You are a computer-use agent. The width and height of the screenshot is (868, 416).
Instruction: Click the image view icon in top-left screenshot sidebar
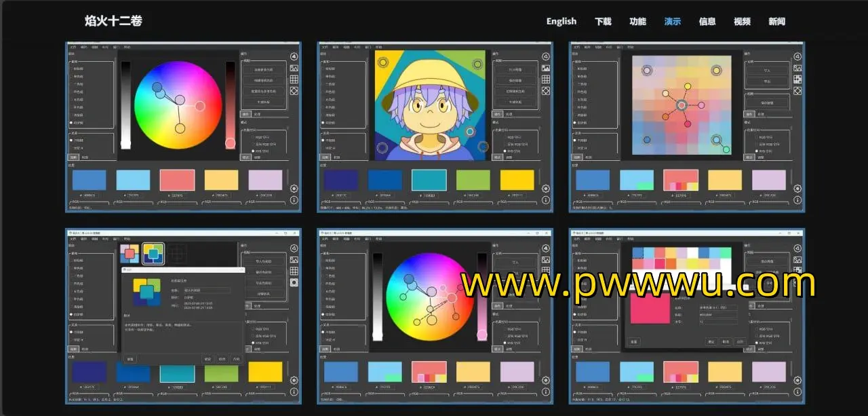(294, 68)
